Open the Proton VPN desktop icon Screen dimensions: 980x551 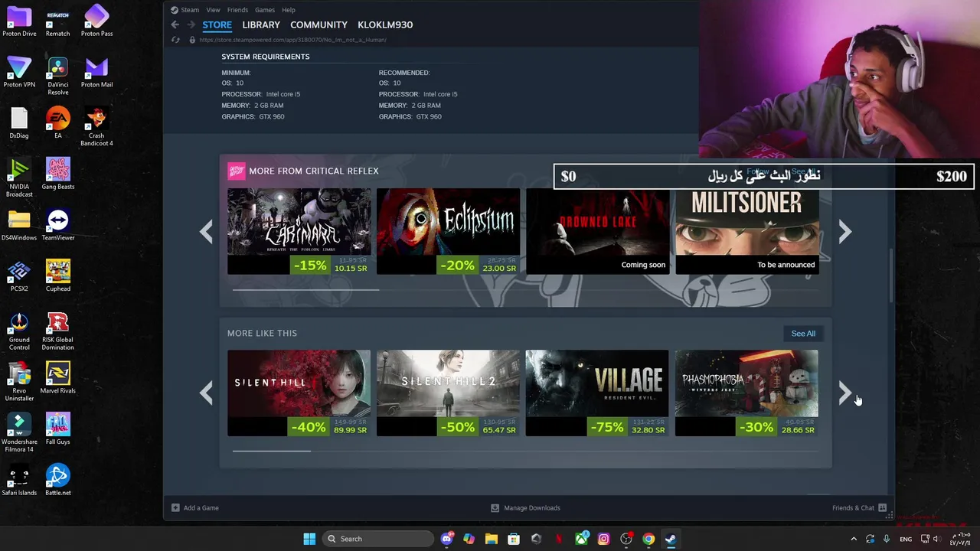click(x=19, y=72)
